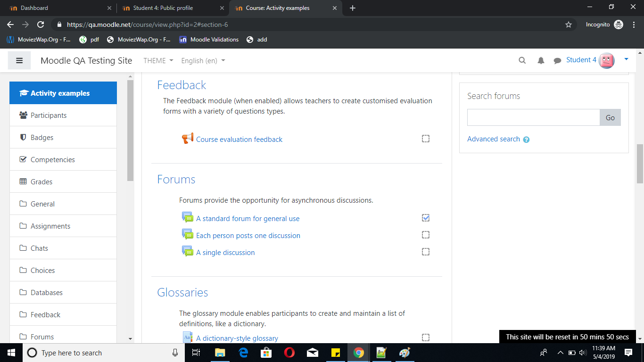644x362 pixels.
Task: Untick completion box for A standard forum
Action: (x=426, y=218)
